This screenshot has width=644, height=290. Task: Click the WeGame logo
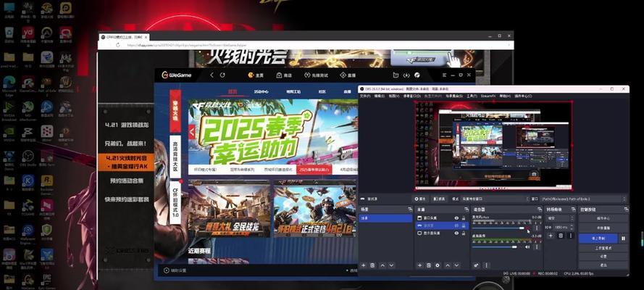point(176,75)
